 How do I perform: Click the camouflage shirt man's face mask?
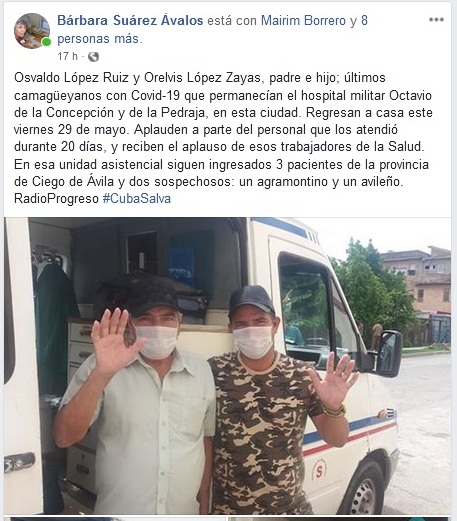(253, 342)
